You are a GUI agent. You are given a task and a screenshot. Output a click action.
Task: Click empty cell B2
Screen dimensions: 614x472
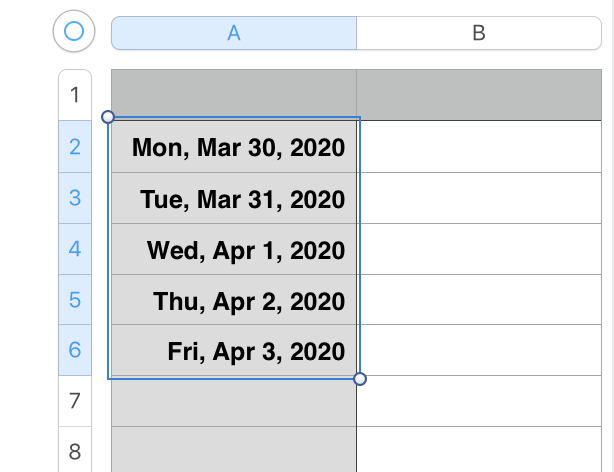click(484, 148)
